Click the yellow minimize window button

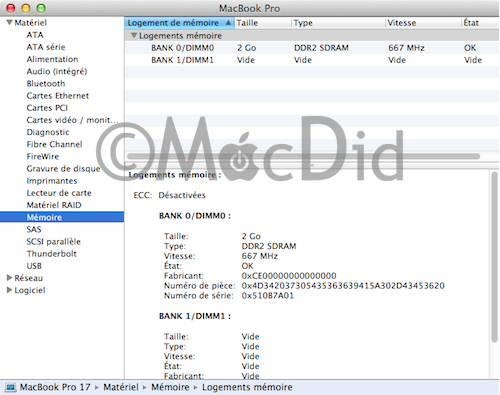26,8
